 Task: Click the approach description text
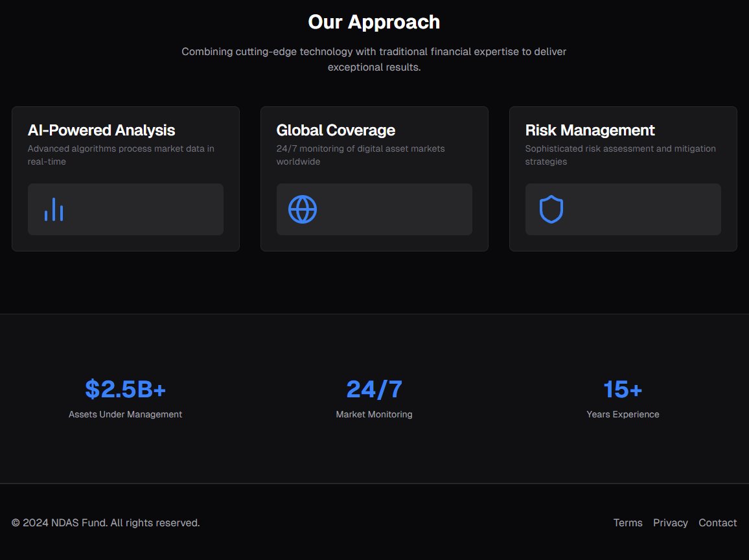[374, 59]
